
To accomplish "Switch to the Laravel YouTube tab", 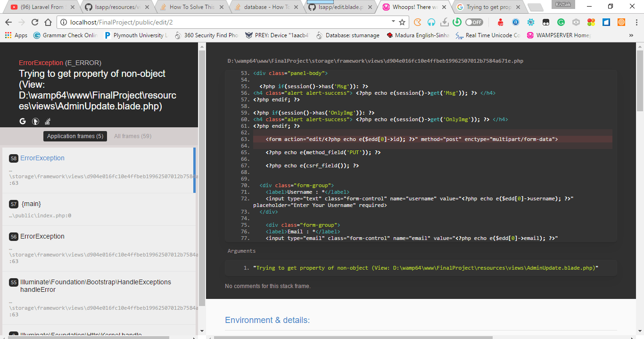I will tap(40, 7).
